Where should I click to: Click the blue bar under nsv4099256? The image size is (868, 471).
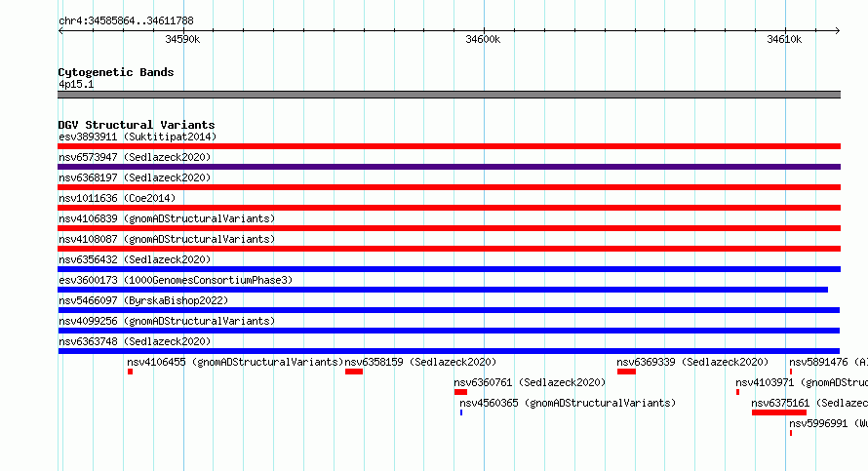449,331
